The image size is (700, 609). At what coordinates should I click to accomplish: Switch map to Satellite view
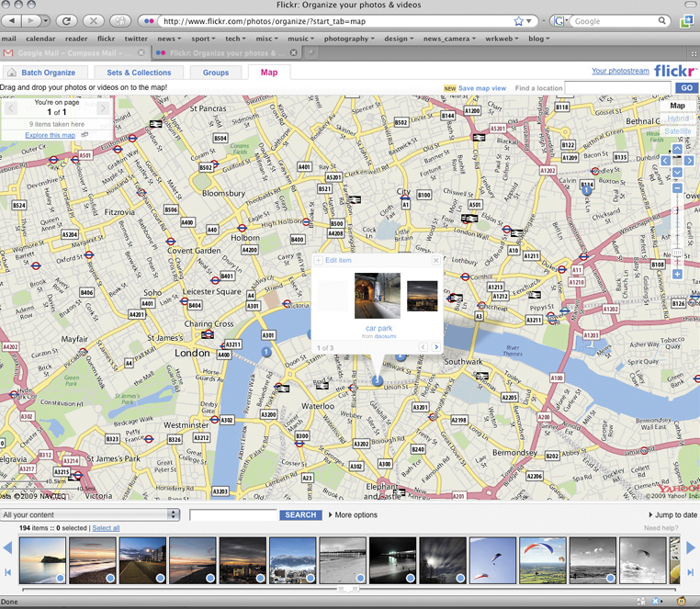pos(677,130)
